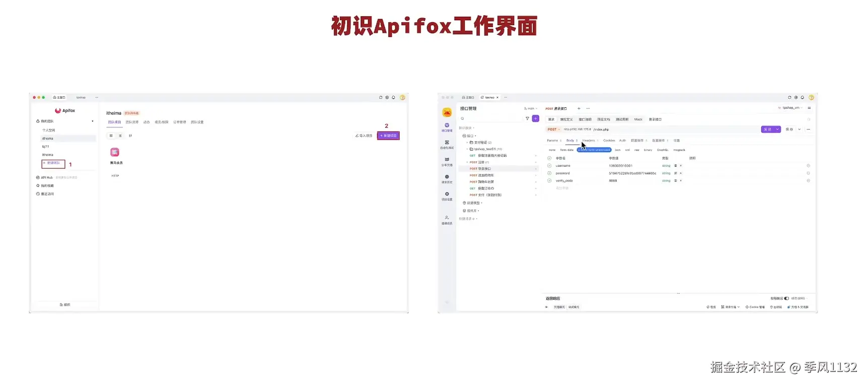Screen dimensions: 868x385
Task: Open 自动化测试 sidebar icon
Action: (x=447, y=145)
